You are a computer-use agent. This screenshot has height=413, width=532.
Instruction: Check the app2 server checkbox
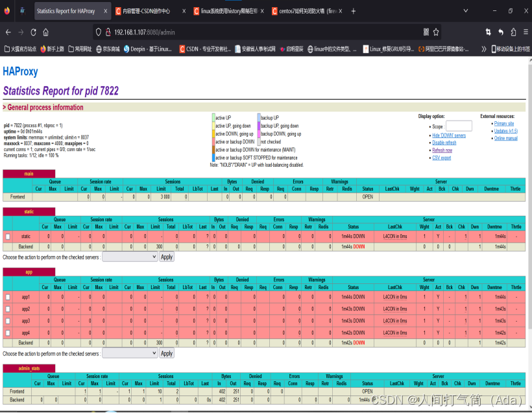point(8,309)
